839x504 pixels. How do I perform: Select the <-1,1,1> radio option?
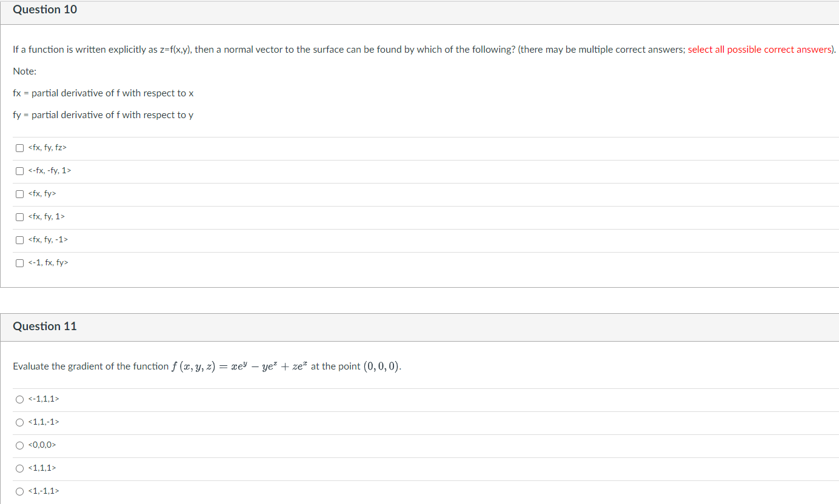[x=19, y=399]
